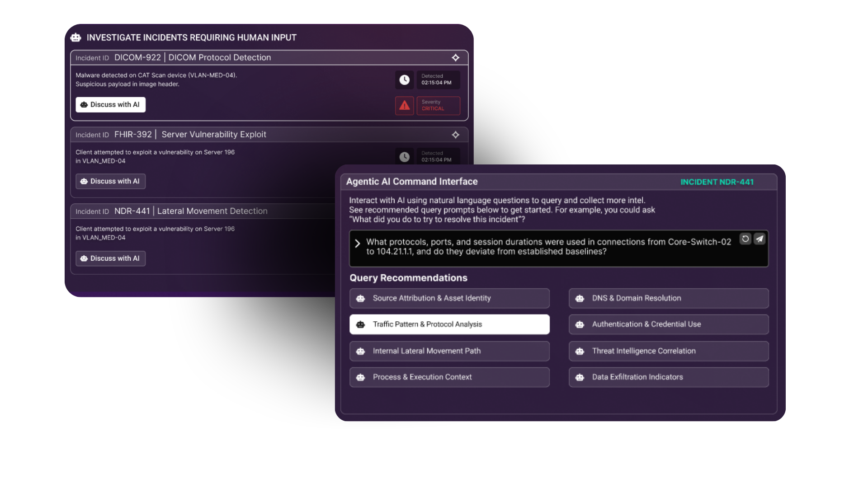Discuss NDR-441 incident with AI
The image size is (868, 488).
pyautogui.click(x=110, y=258)
